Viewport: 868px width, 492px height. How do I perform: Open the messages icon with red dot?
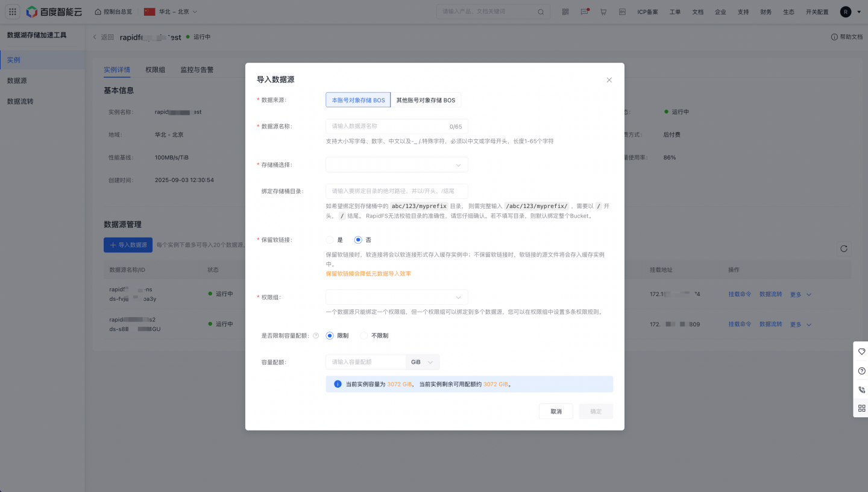584,12
